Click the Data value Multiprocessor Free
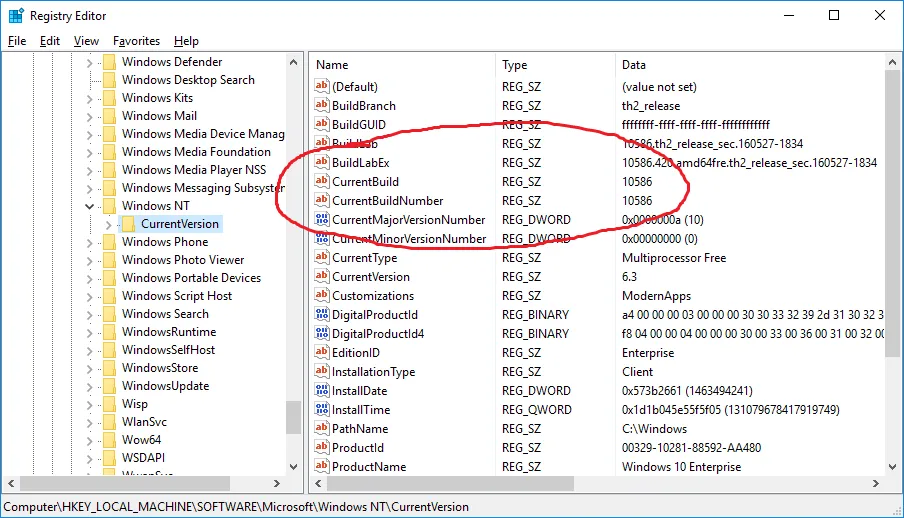 (674, 258)
